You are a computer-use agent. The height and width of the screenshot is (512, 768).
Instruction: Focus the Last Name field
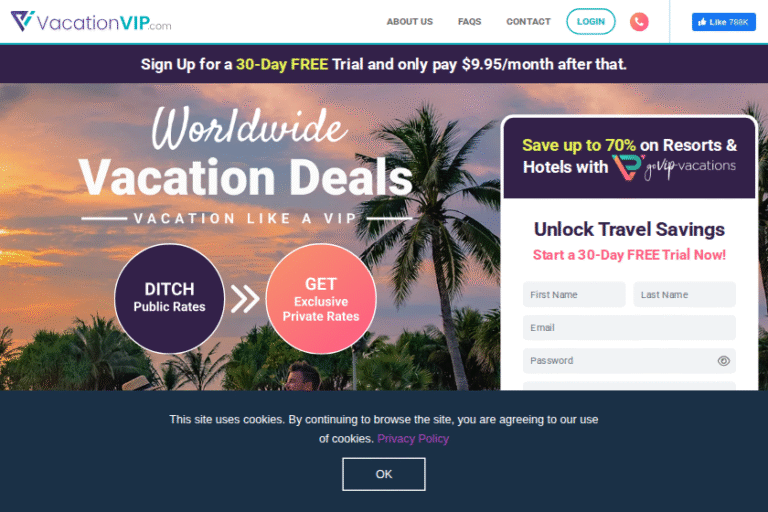(684, 294)
